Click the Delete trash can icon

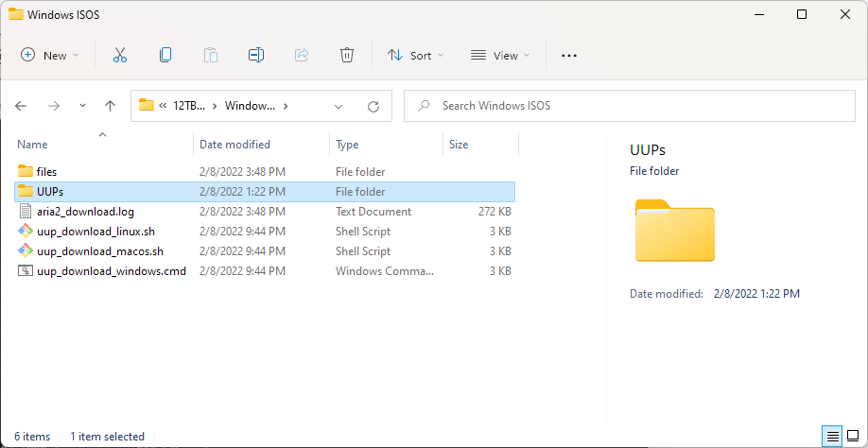[347, 56]
